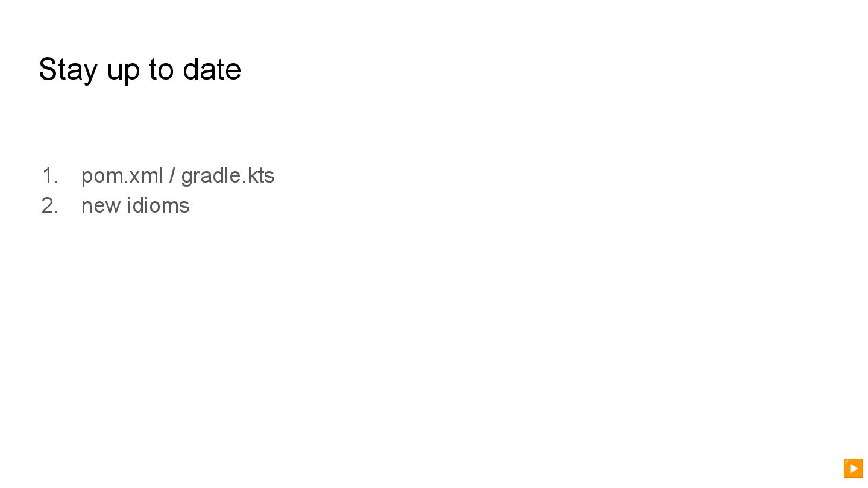The image size is (868, 488).
Task: Click the list number "2."
Action: point(50,205)
